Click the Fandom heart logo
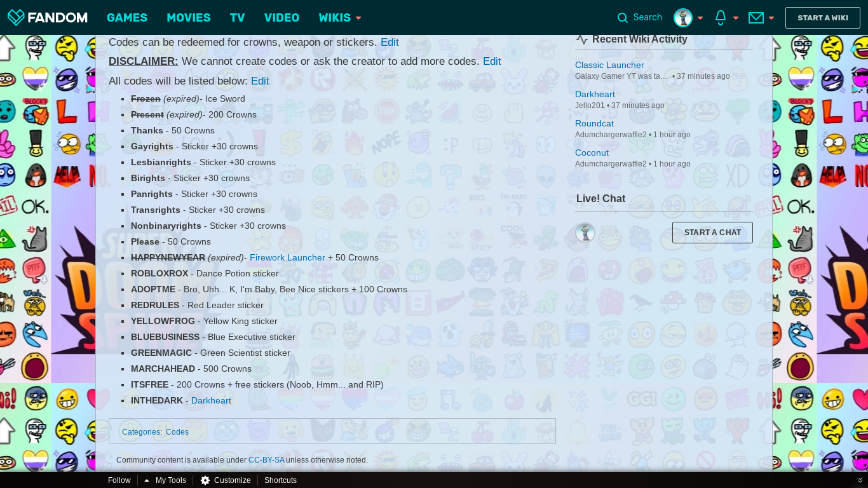868x488 pixels. point(16,17)
